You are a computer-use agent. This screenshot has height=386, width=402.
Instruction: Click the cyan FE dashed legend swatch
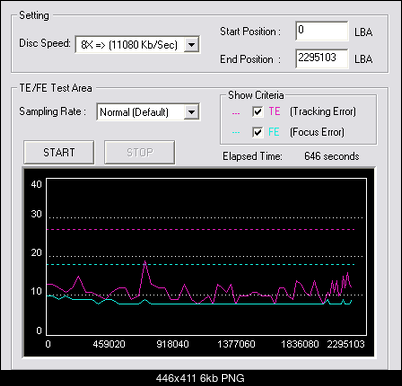tap(236, 132)
